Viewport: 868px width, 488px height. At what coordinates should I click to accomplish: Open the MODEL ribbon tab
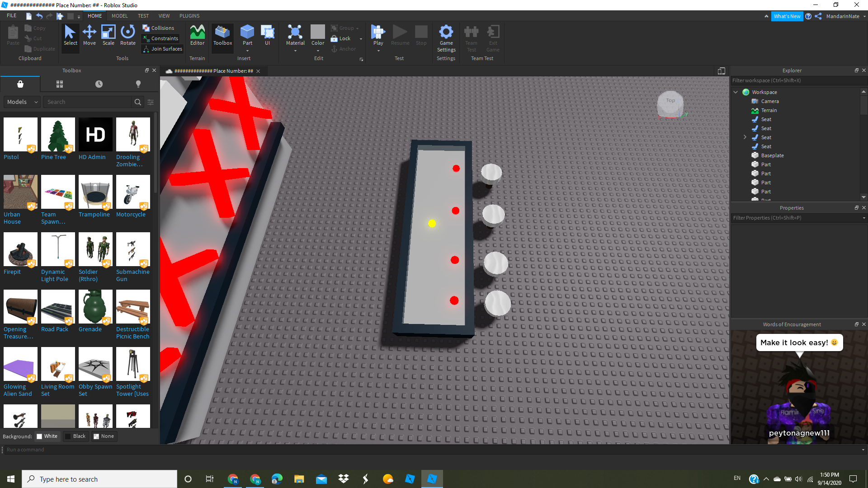(120, 16)
